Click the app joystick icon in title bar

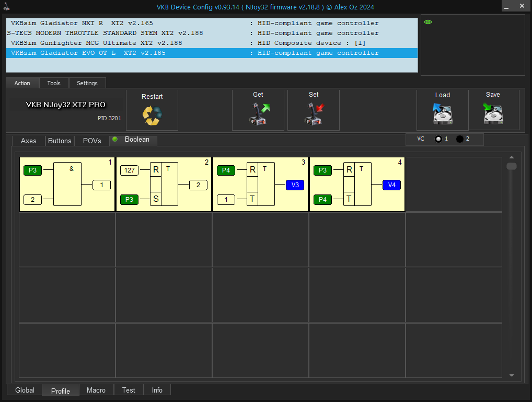pos(6,6)
